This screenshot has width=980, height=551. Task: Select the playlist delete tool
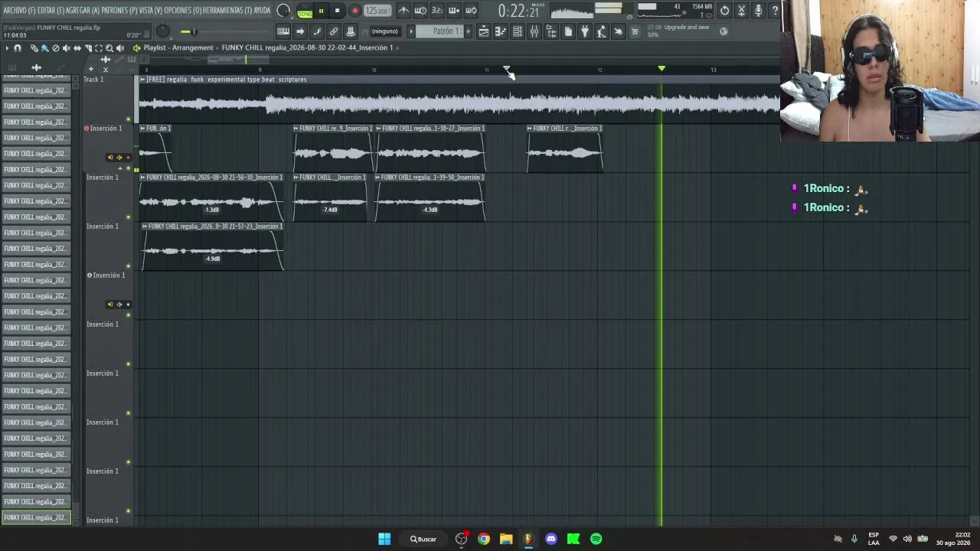55,48
